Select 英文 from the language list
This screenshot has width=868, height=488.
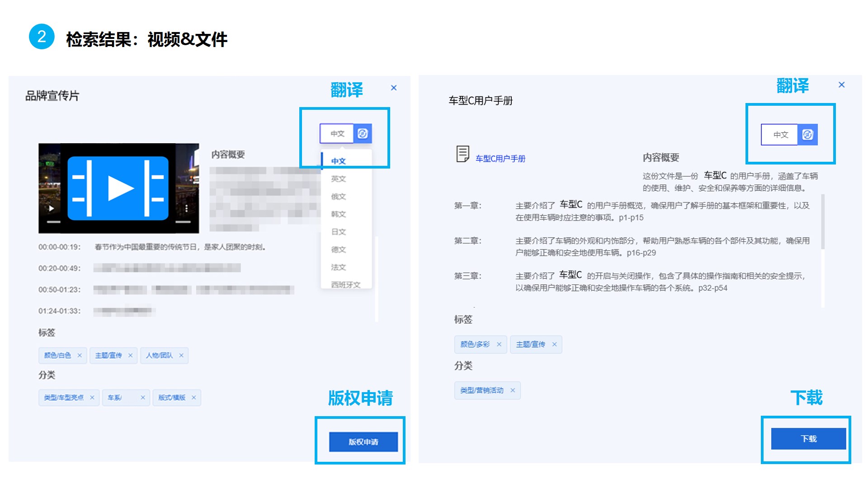pos(338,179)
